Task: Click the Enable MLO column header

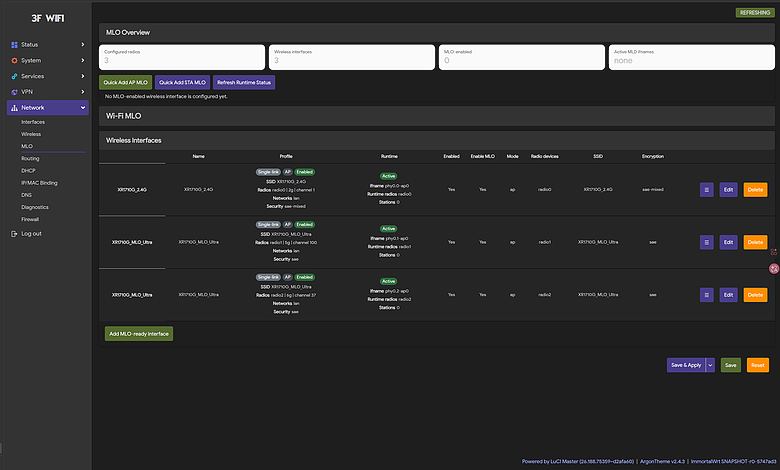Action: pyautogui.click(x=483, y=156)
